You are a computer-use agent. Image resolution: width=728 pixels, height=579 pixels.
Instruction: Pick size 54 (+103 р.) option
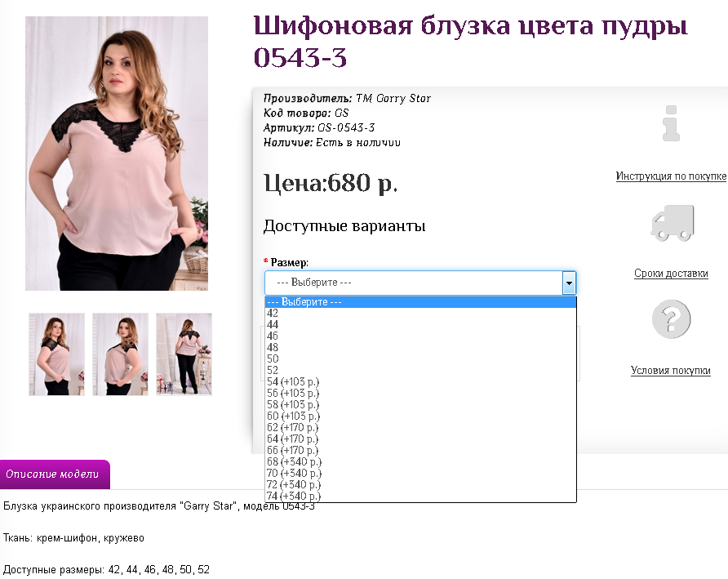420,382
